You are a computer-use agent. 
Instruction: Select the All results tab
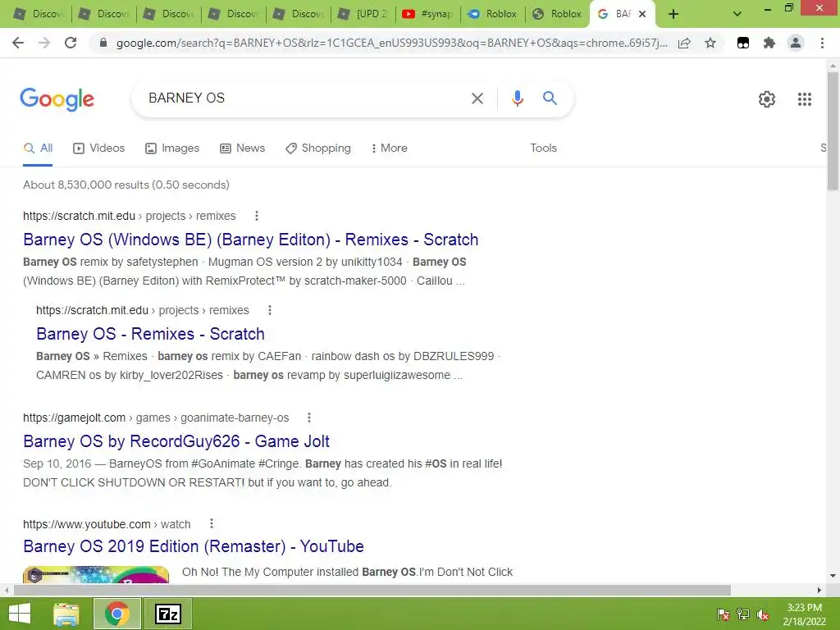click(38, 148)
